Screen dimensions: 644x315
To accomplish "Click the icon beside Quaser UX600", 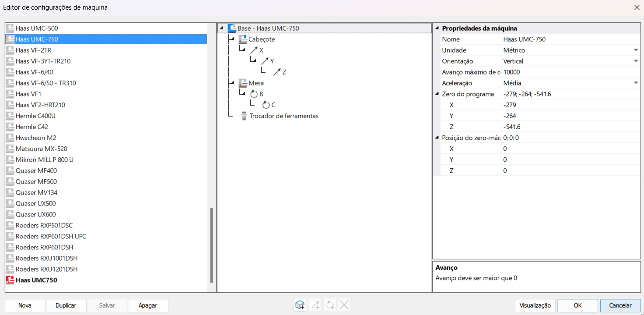I will [x=10, y=214].
